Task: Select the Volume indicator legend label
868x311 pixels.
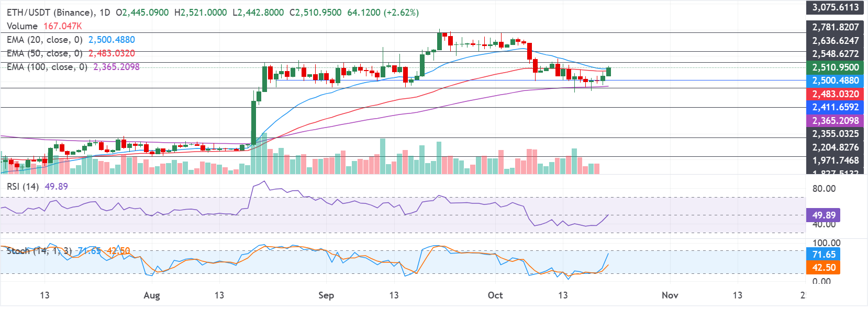Action: 22,26
